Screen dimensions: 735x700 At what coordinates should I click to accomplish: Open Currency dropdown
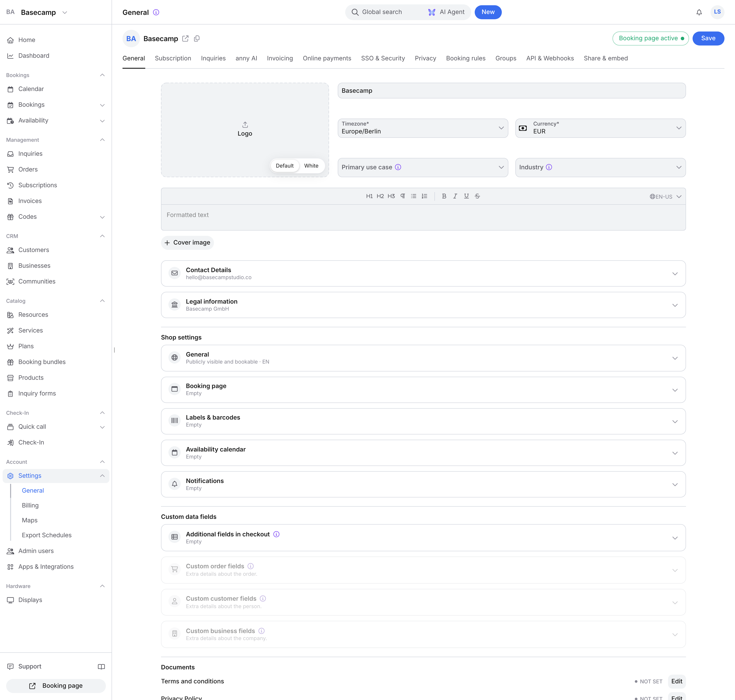point(600,128)
